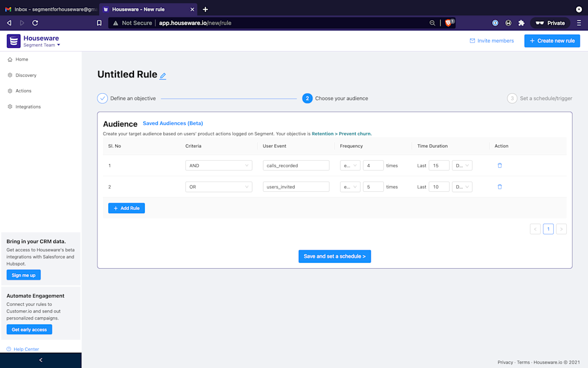The height and width of the screenshot is (368, 588).
Task: Open the Brave shields lion icon
Action: click(449, 22)
